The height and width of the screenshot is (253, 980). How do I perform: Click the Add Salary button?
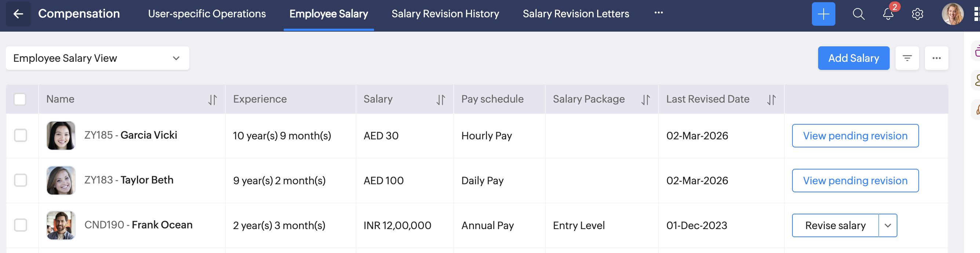click(853, 58)
